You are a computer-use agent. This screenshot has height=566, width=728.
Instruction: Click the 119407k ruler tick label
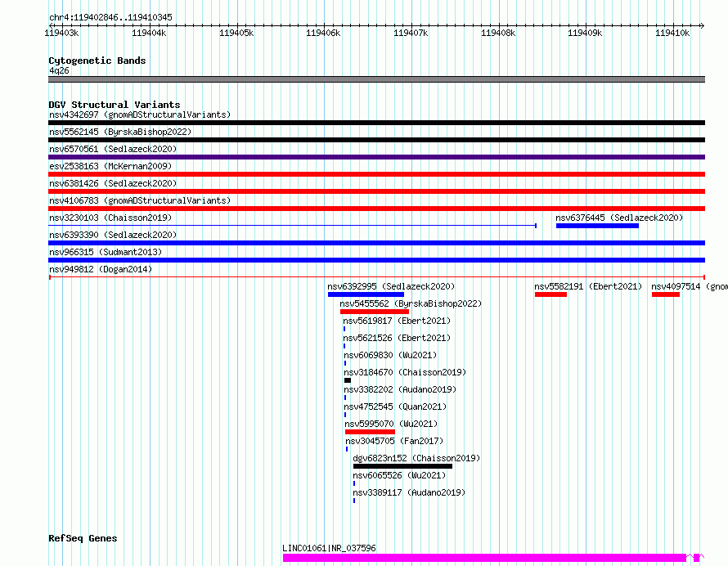click(411, 33)
